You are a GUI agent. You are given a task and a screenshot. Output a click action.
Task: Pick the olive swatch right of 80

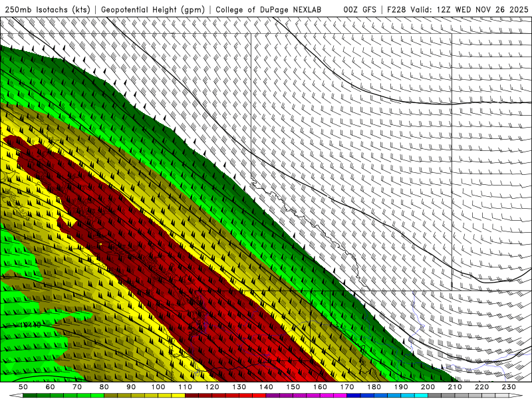pyautogui.click(x=110, y=396)
